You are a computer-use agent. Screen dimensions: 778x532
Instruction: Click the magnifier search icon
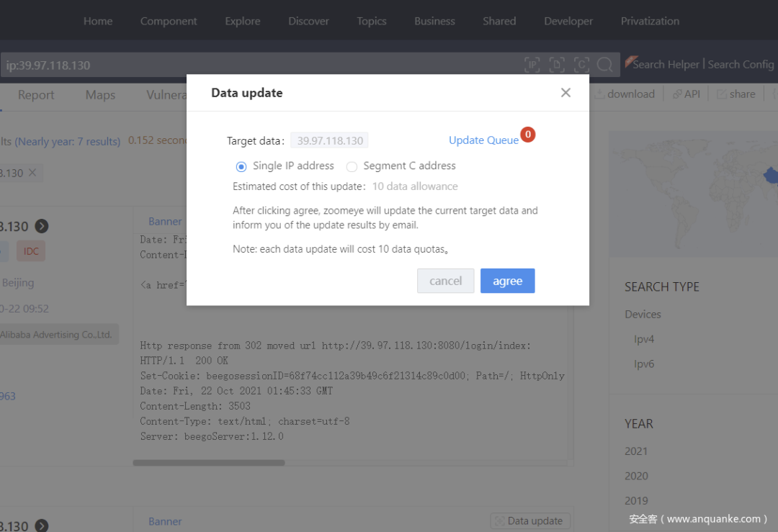[x=605, y=65]
